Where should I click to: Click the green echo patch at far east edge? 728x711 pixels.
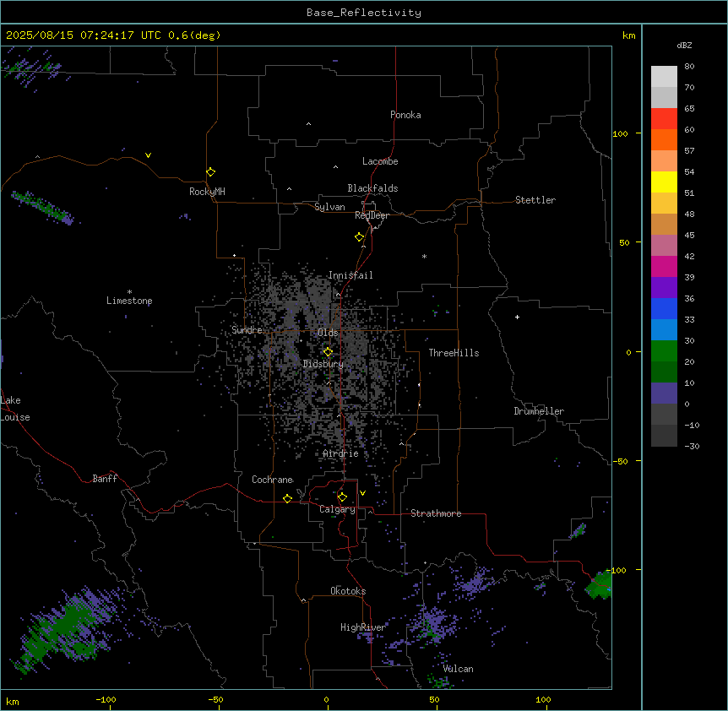(x=600, y=586)
